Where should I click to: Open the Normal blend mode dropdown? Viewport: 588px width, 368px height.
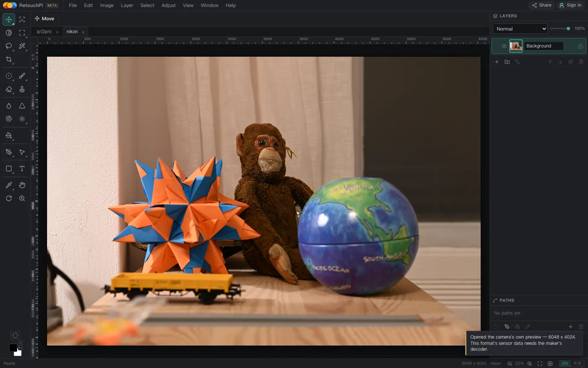point(520,29)
